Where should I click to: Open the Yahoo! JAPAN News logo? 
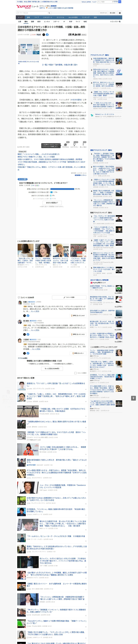point(27,7)
